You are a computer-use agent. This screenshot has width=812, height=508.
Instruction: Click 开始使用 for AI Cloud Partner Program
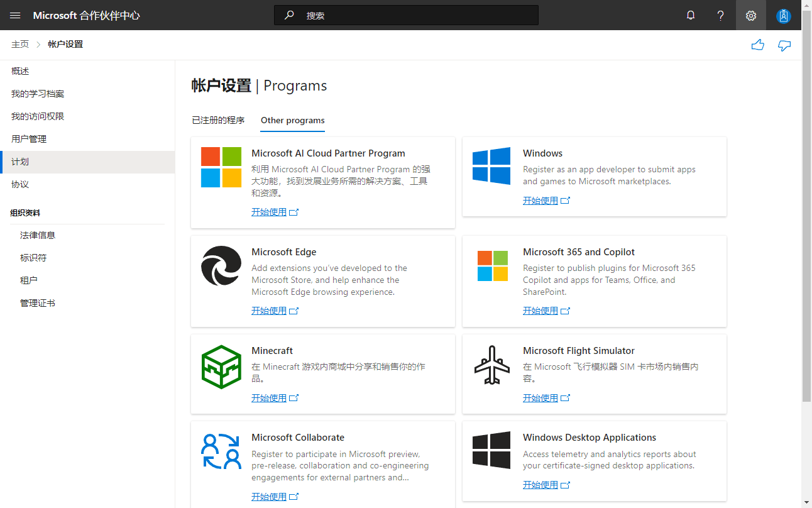(269, 212)
